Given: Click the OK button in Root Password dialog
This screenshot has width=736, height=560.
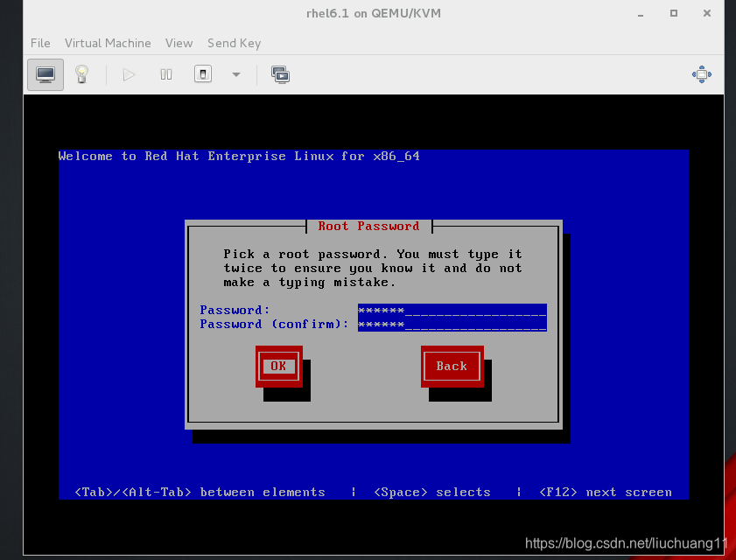Looking at the screenshot, I should [x=279, y=366].
